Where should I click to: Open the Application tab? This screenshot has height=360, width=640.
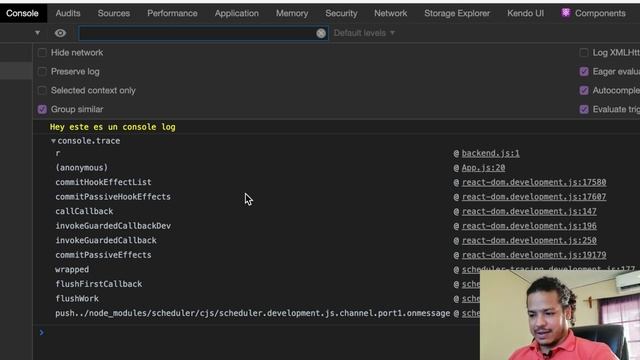pyautogui.click(x=237, y=13)
